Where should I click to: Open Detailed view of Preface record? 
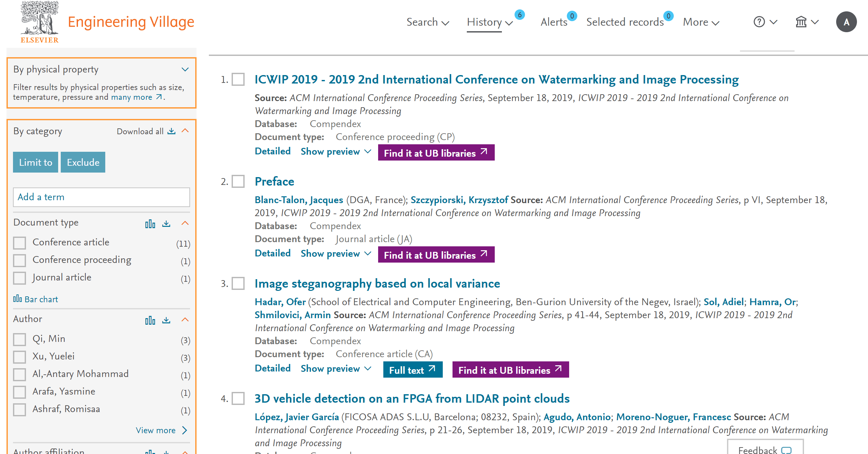[x=273, y=253]
